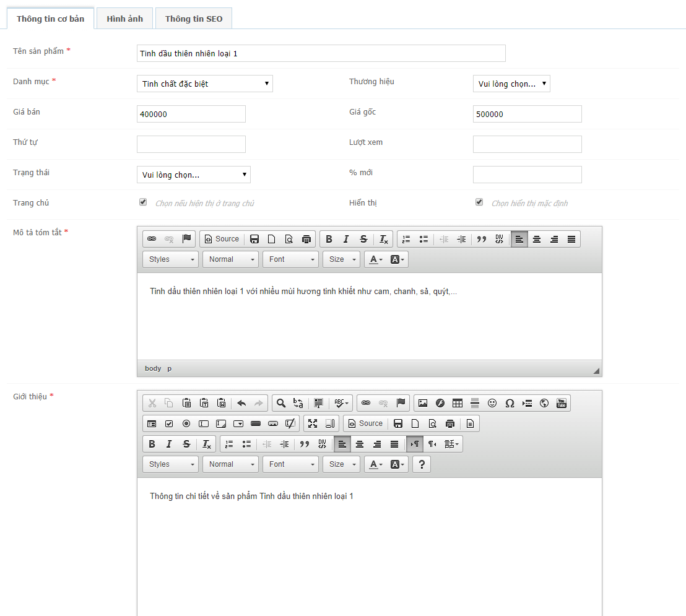Switch to the Hình ảnh tab
686x616 pixels.
[124, 19]
